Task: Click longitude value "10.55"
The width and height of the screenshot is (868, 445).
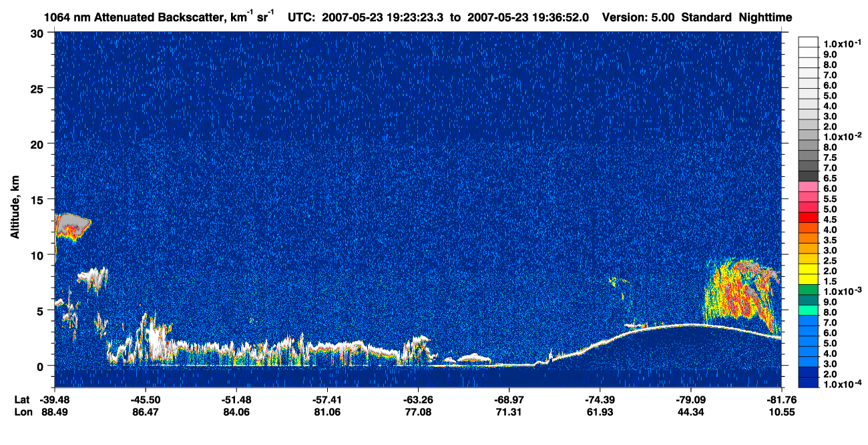Action: click(781, 412)
